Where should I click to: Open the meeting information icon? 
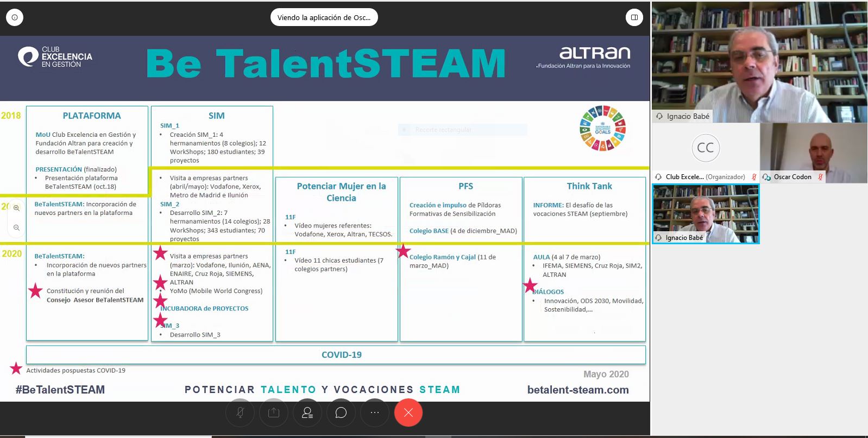pyautogui.click(x=15, y=17)
